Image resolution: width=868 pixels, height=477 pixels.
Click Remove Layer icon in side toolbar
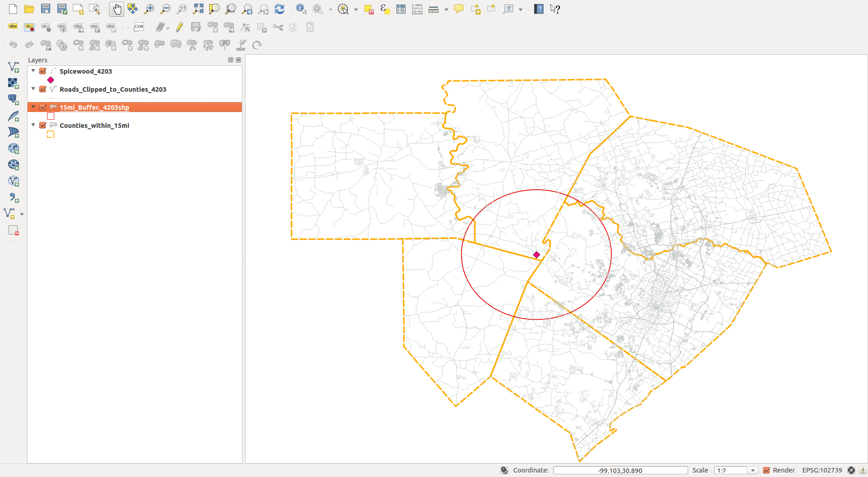[x=14, y=230]
